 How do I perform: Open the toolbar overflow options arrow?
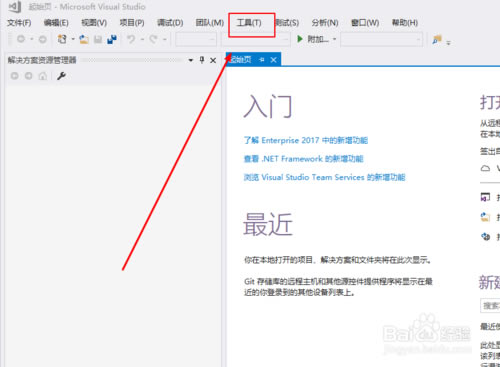tap(449, 43)
